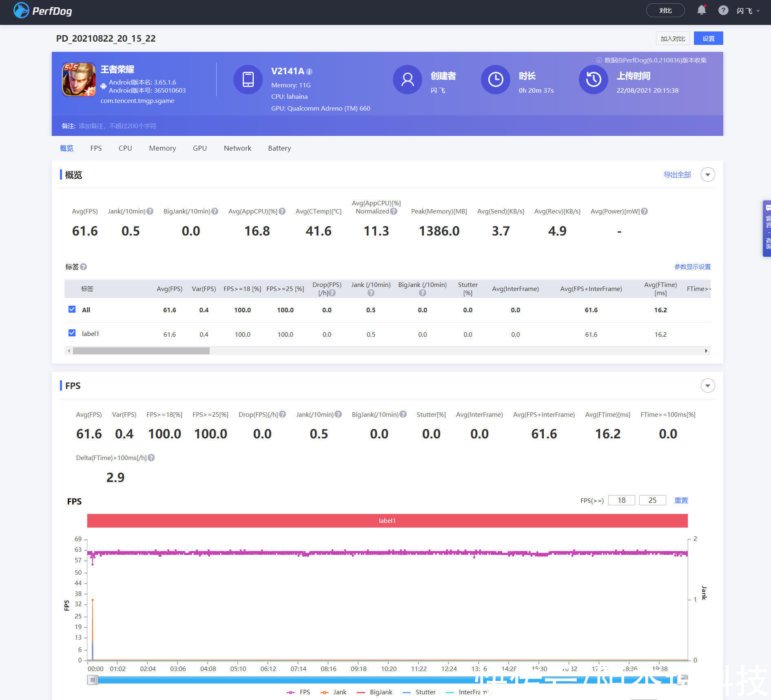Image resolution: width=771 pixels, height=700 pixels.
Task: Open the notification bell
Action: pos(701,10)
